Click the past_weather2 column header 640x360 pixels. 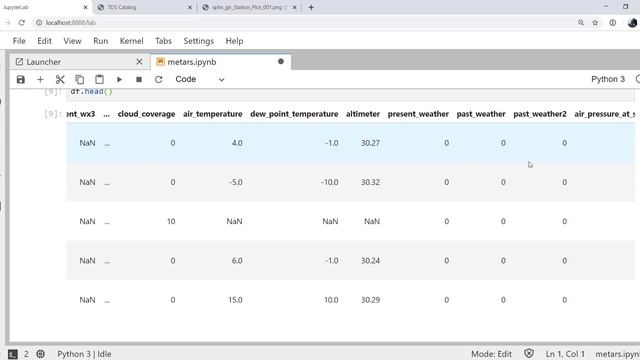coord(540,114)
